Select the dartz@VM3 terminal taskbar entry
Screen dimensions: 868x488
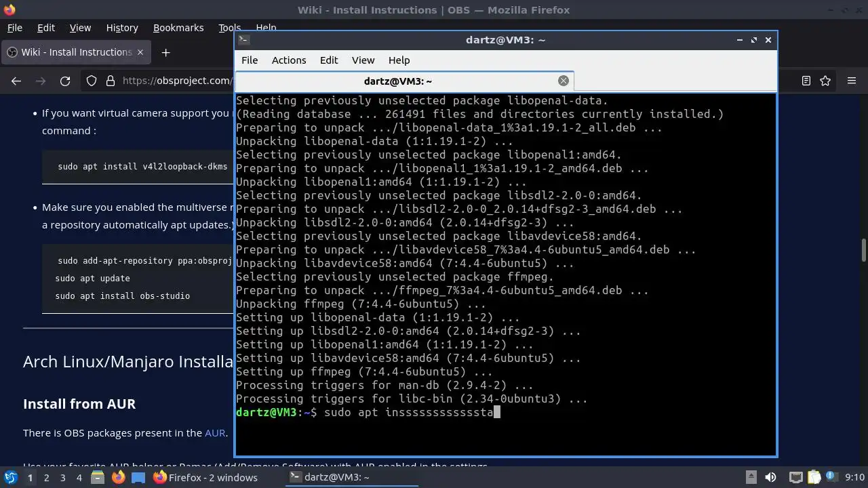[x=350, y=477]
